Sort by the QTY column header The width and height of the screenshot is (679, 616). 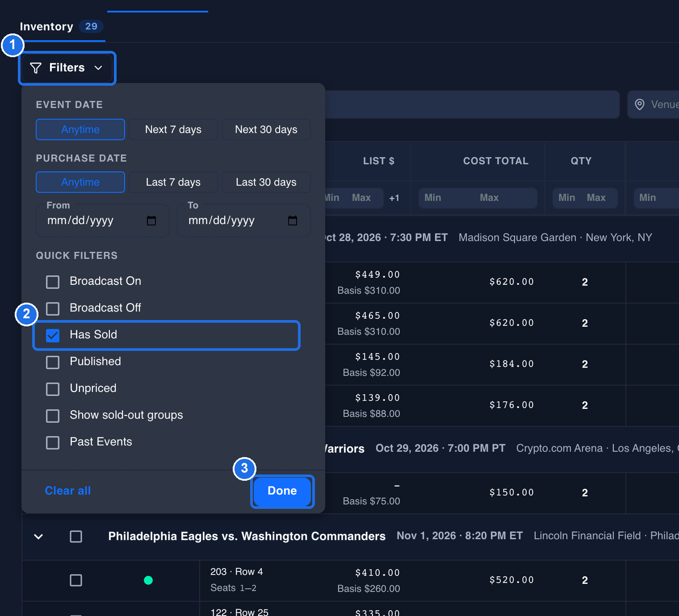581,161
